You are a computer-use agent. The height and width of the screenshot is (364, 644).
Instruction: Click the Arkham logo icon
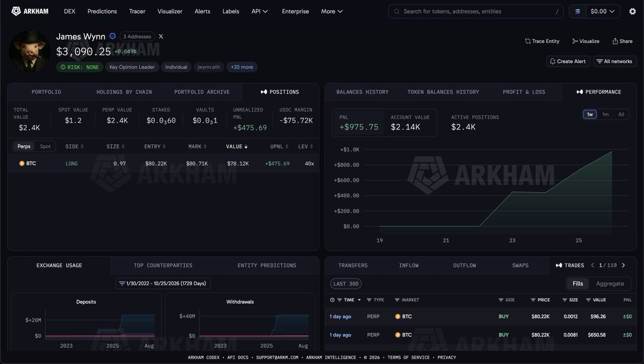point(16,11)
